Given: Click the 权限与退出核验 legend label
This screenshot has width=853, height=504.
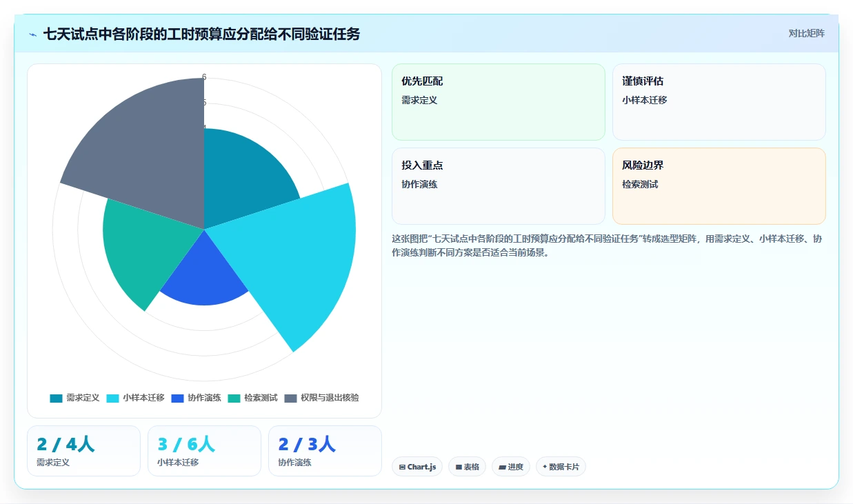Looking at the screenshot, I should pyautogui.click(x=330, y=398).
